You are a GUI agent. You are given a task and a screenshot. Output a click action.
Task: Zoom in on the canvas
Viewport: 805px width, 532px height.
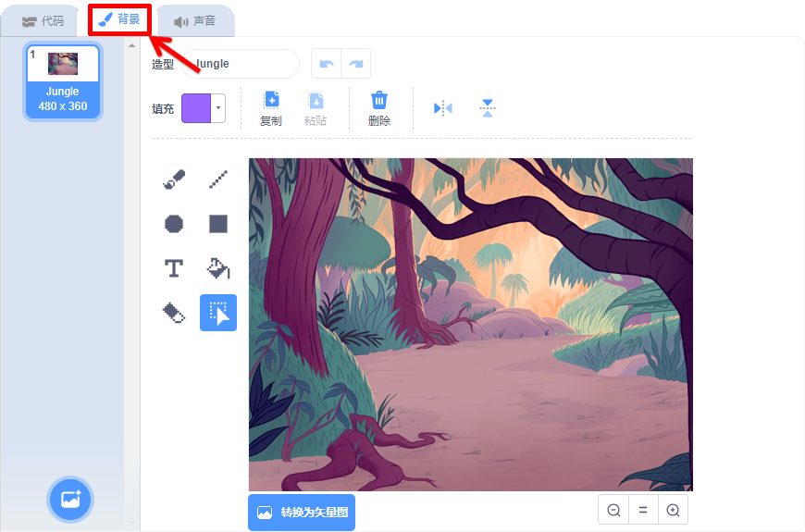pyautogui.click(x=673, y=510)
